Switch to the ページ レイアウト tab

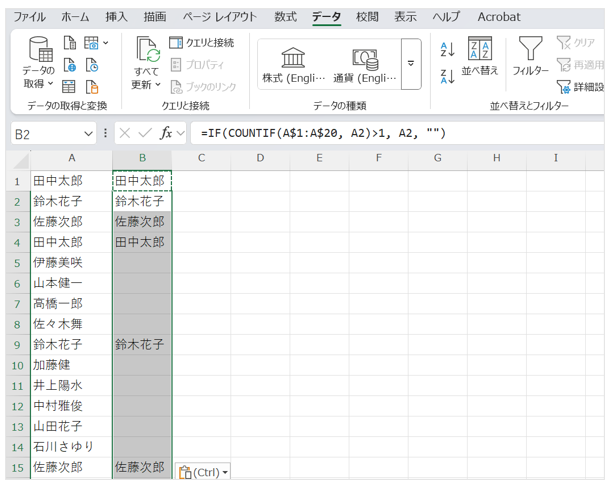(x=219, y=17)
